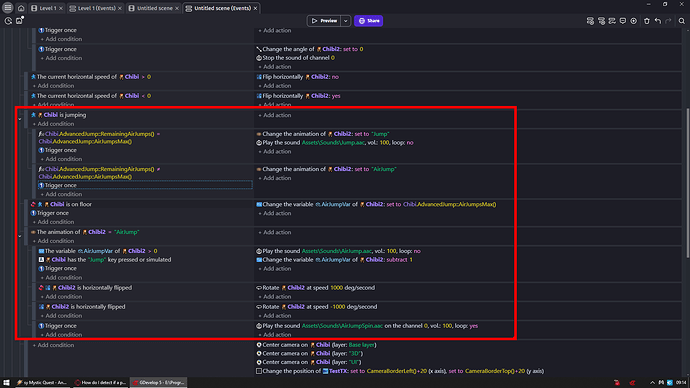Close the Untitled scene tab

click(177, 8)
